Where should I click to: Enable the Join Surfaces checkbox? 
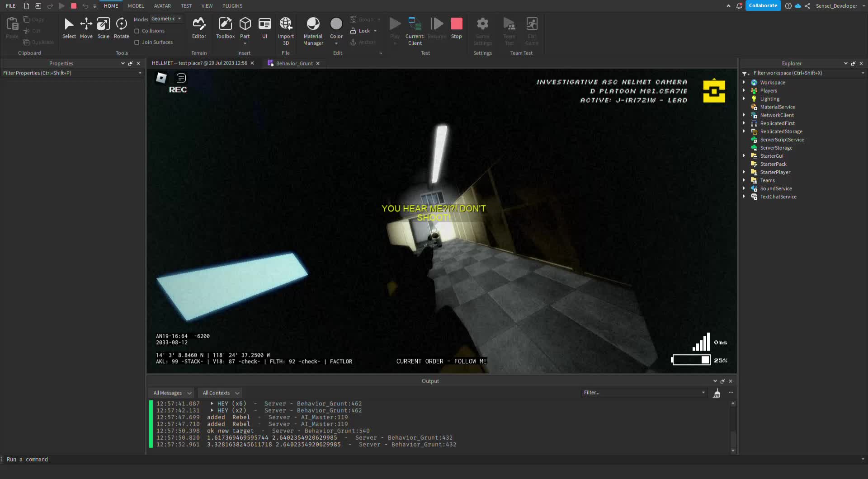137,42
